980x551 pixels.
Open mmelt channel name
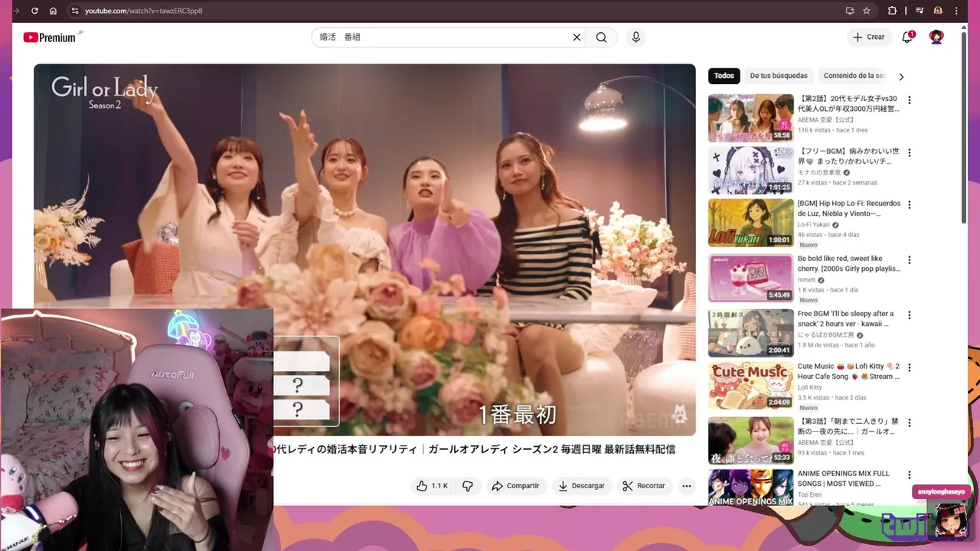coord(806,280)
